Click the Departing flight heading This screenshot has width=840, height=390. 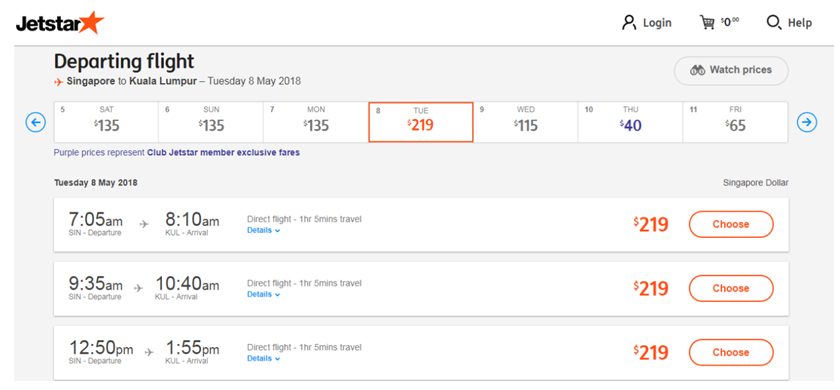click(x=124, y=62)
